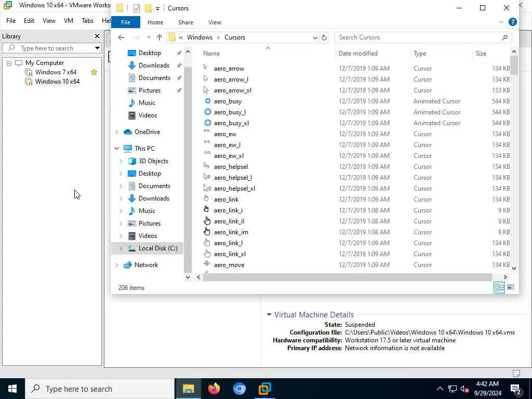
Task: Select the aero_busy animated cursor icon
Action: point(207,101)
